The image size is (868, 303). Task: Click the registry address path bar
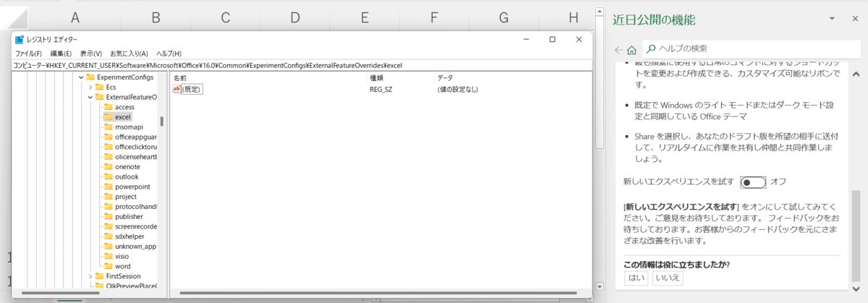pos(302,65)
